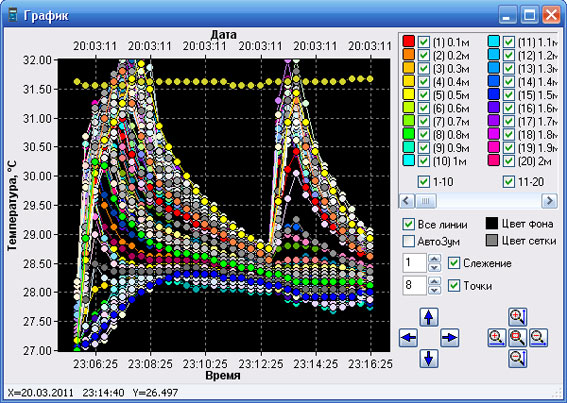This screenshot has width=567, height=403.
Task: Decrease the value 8 spinner
Action: tap(434, 290)
